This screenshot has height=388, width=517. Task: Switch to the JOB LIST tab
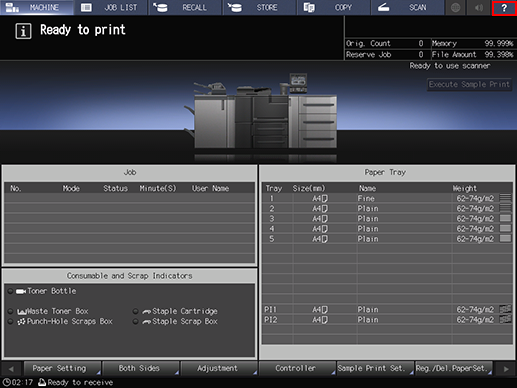pos(111,8)
